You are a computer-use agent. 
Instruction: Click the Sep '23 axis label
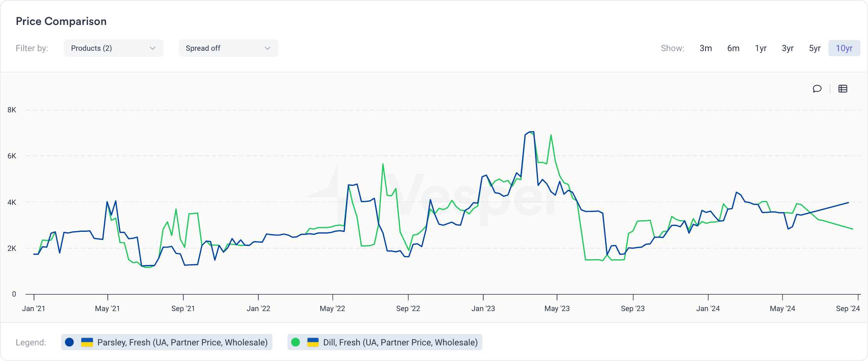(x=633, y=308)
